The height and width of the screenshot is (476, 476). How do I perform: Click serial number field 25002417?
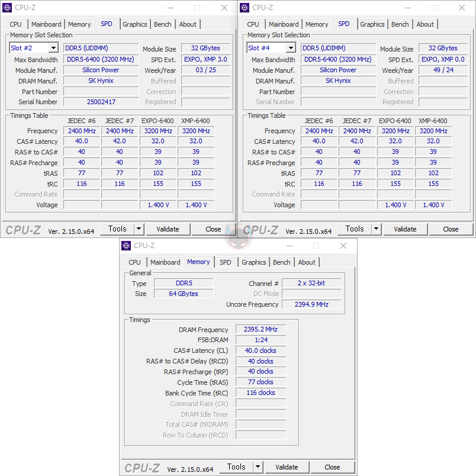pos(101,102)
